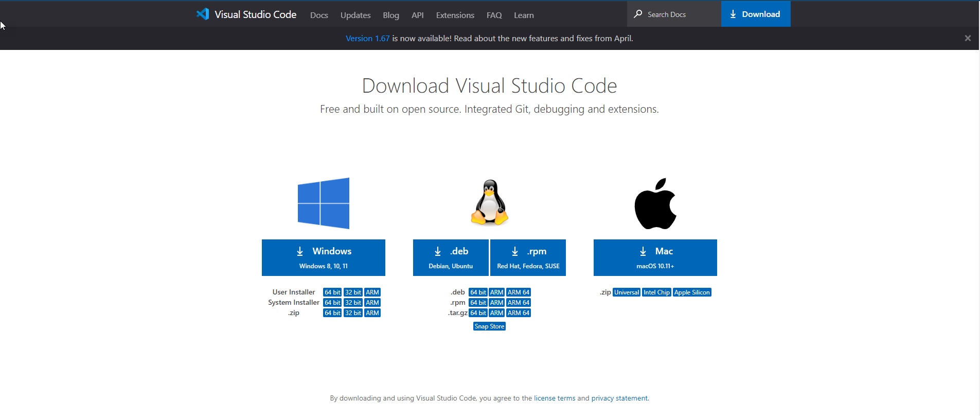Download the Windows installer
Screen dimensions: 980x416
324,257
